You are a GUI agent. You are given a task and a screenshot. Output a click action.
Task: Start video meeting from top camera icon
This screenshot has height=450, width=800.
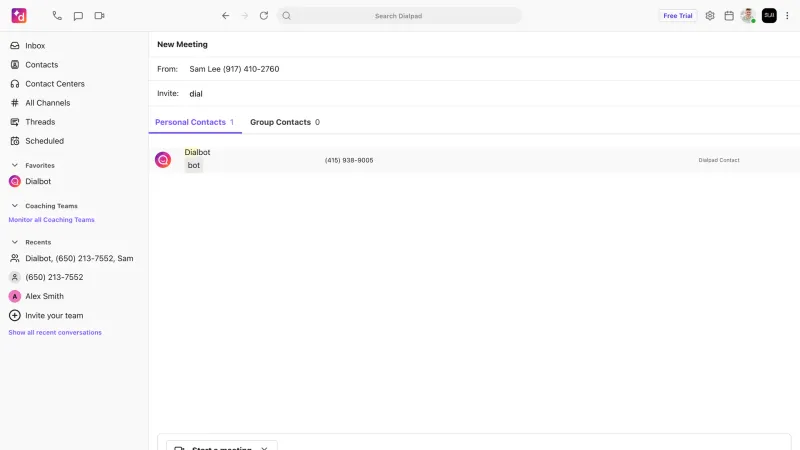click(x=99, y=16)
